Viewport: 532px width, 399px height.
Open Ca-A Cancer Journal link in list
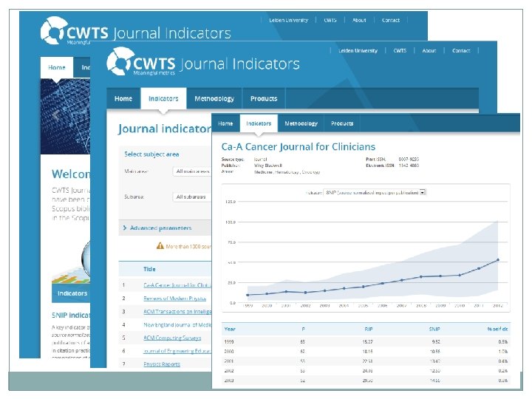tap(177, 285)
